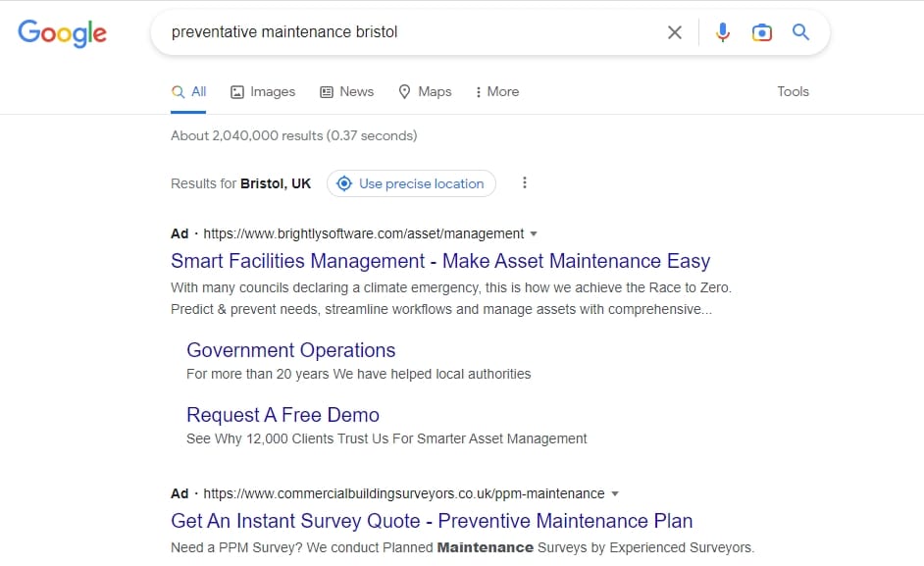Expand dropdown arrow next to commercialbuildingsurveyors ad URL
Viewport: 924px width, 566px height.
click(x=615, y=493)
